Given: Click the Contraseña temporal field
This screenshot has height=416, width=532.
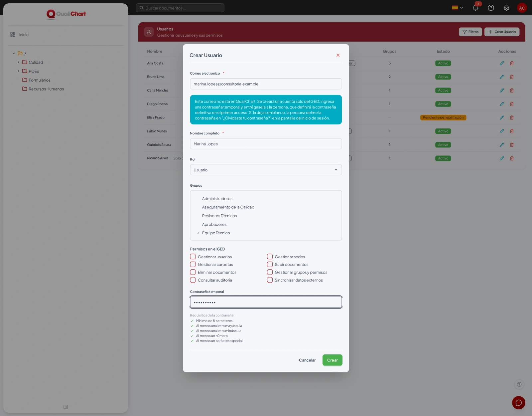Looking at the screenshot, I should coord(266,302).
